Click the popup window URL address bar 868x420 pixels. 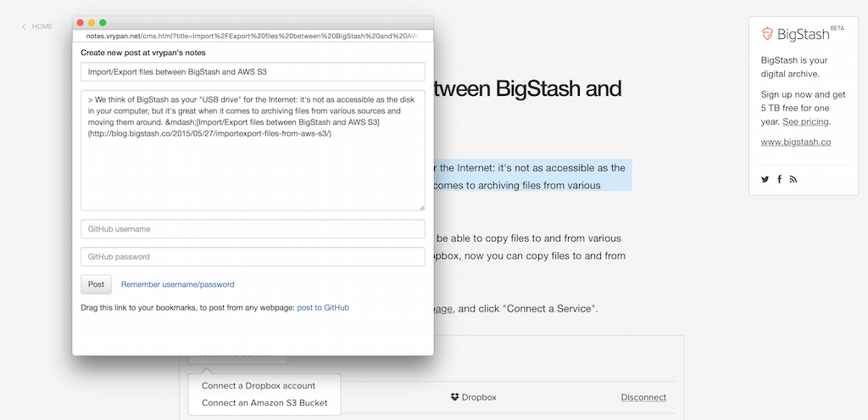[x=253, y=36]
